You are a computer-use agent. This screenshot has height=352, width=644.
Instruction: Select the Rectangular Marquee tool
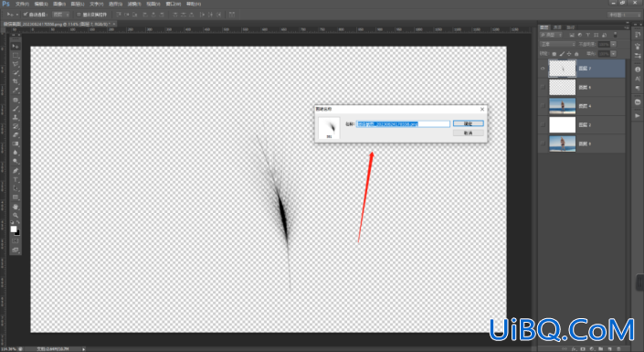(x=16, y=55)
